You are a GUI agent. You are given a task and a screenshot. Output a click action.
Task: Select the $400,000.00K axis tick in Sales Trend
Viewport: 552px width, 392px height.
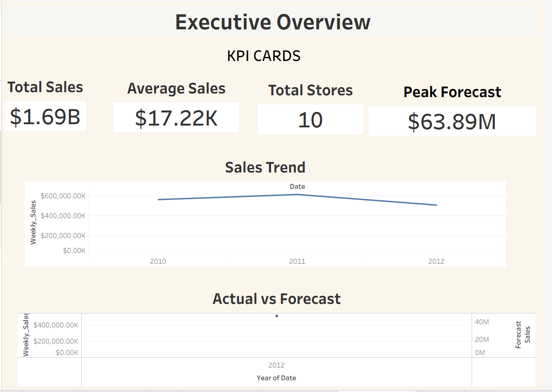[63, 216]
